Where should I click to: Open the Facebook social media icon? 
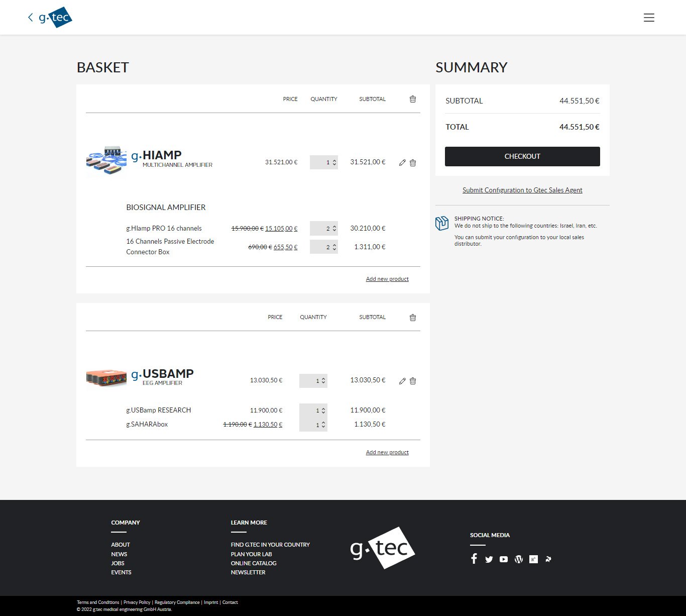click(x=474, y=559)
